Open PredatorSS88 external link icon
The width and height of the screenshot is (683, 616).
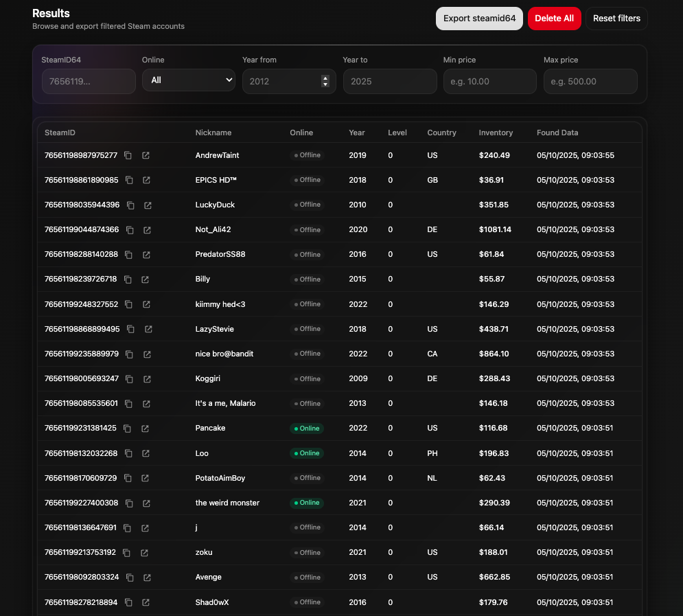click(146, 254)
